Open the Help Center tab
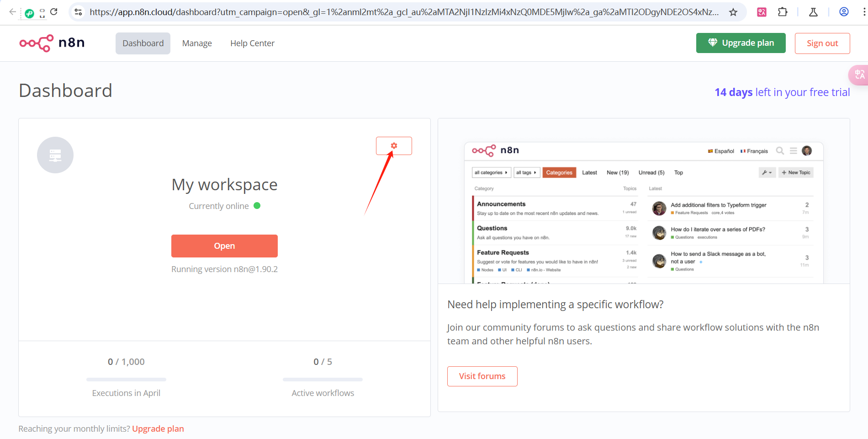This screenshot has width=868, height=439. (252, 43)
